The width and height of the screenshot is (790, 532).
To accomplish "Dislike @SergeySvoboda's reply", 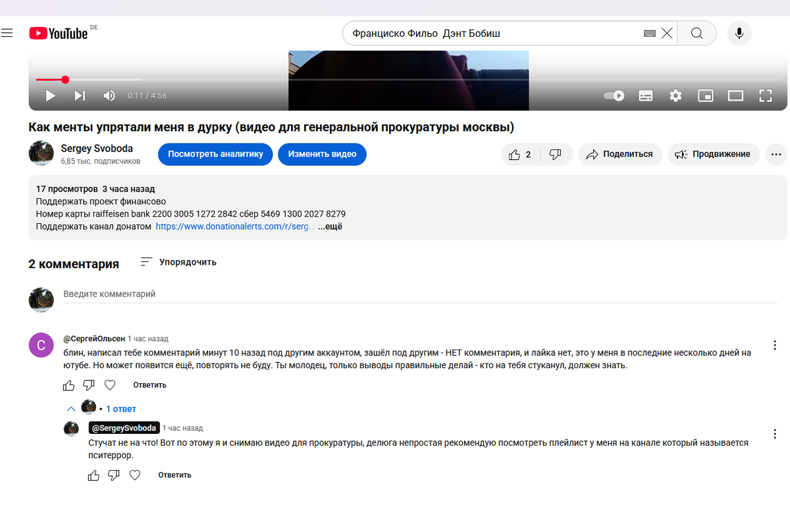I will (114, 475).
